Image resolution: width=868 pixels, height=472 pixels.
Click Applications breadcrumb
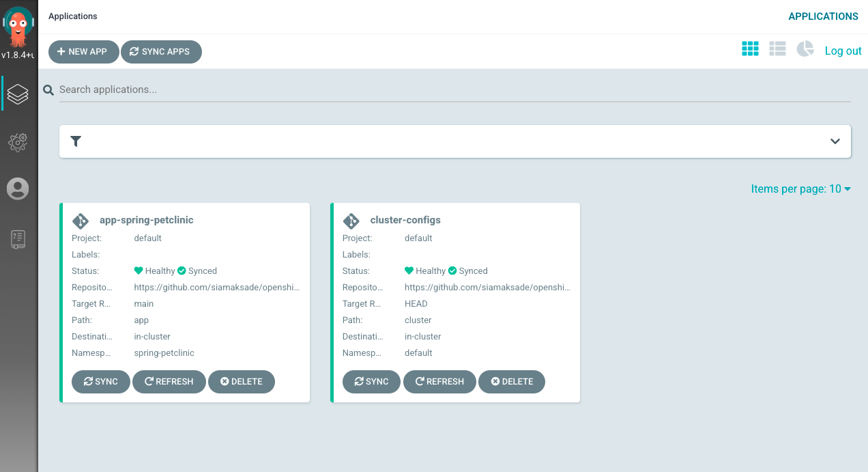[73, 16]
